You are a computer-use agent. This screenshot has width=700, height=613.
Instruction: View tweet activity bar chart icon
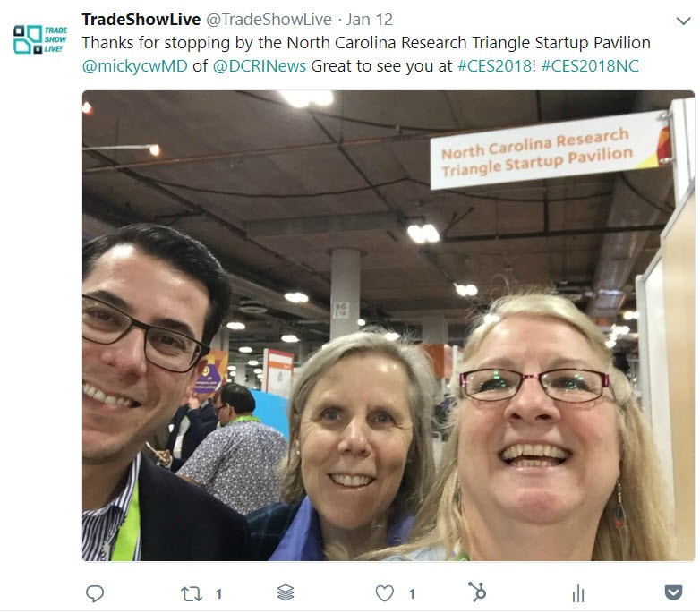(x=578, y=593)
